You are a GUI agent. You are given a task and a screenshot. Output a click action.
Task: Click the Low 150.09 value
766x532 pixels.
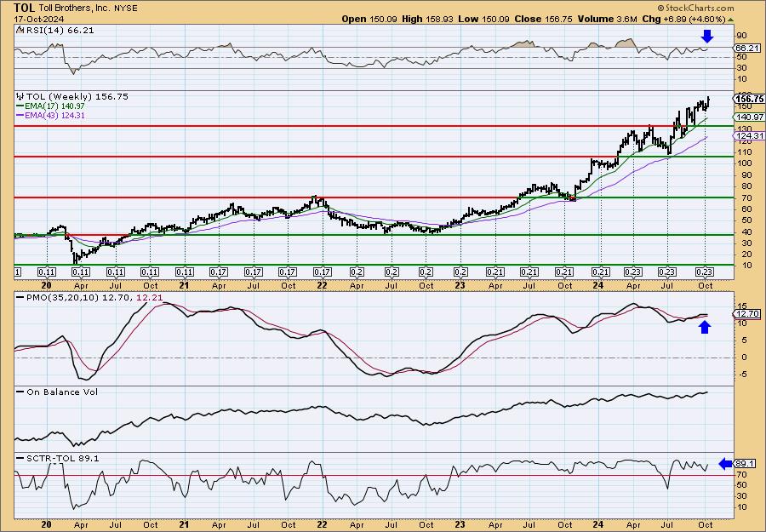pyautogui.click(x=483, y=19)
